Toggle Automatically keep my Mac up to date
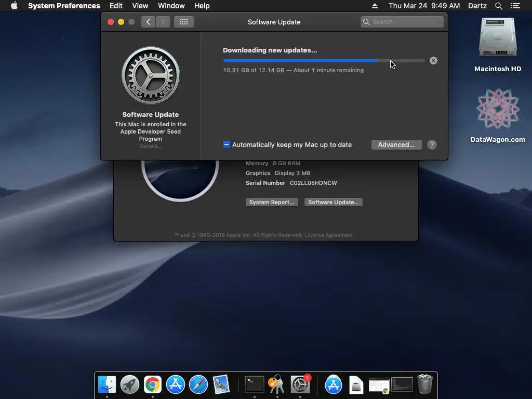This screenshot has width=532, height=399. click(x=227, y=144)
